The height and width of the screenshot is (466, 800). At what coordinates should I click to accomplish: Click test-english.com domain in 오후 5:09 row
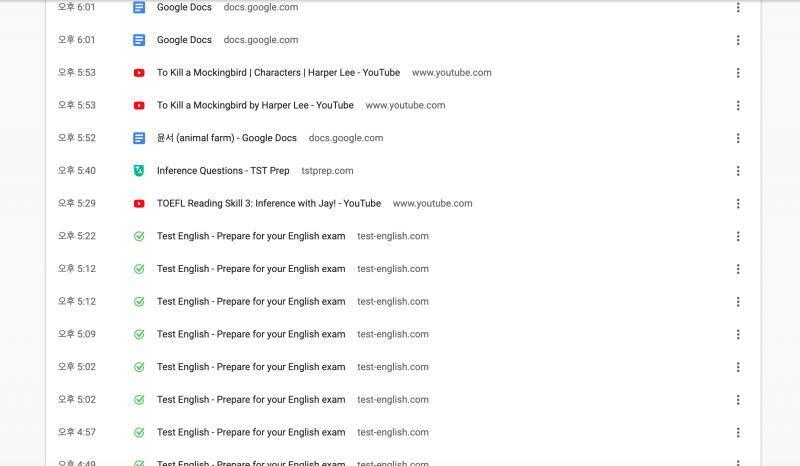click(x=393, y=334)
